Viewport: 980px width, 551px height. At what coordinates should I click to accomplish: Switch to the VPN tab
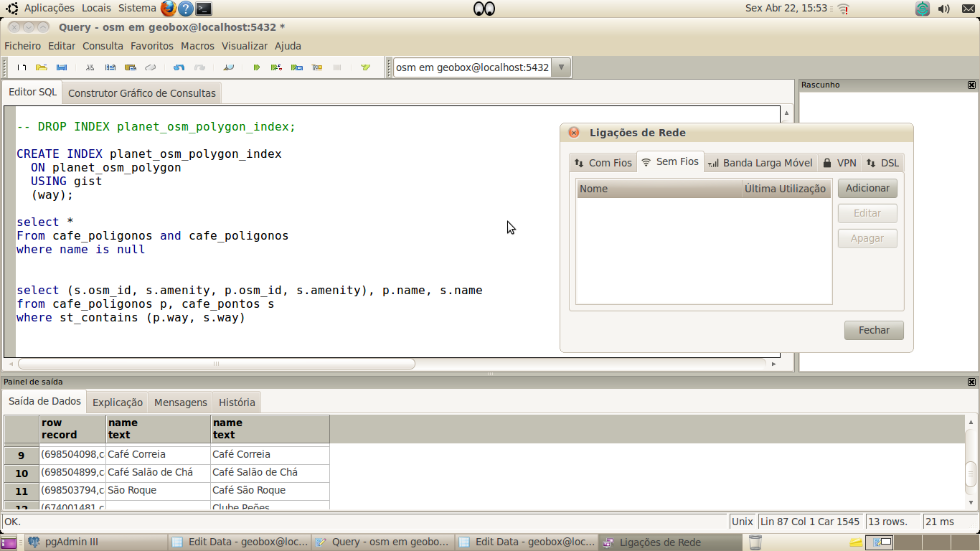coord(839,163)
